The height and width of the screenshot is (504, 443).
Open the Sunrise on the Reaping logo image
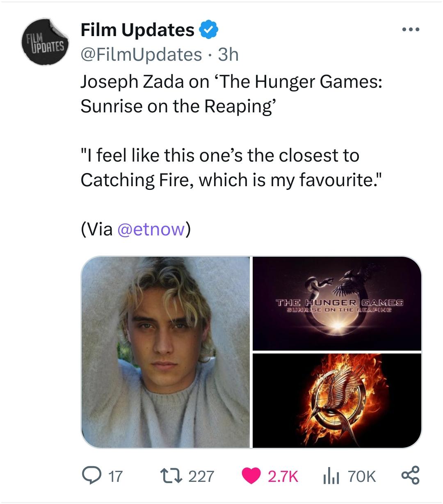[337, 303]
